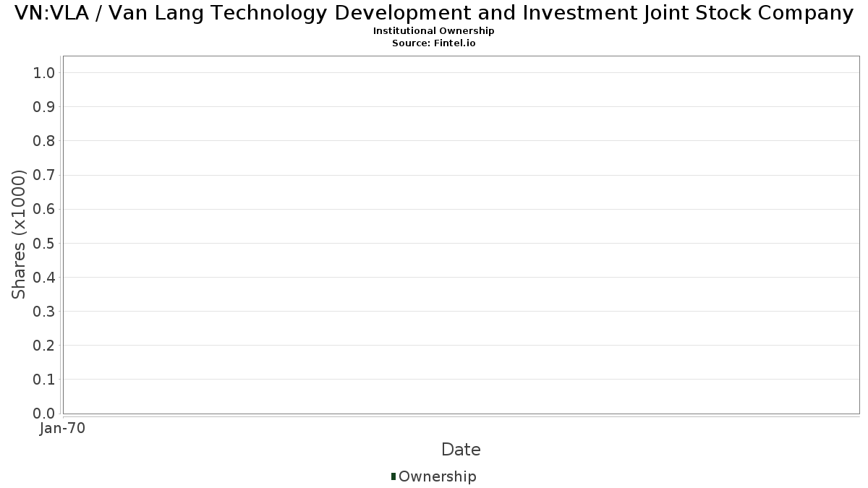Click the 0.6 y-axis tick label
Image resolution: width=868 pixels, height=488 pixels.
coord(44,209)
